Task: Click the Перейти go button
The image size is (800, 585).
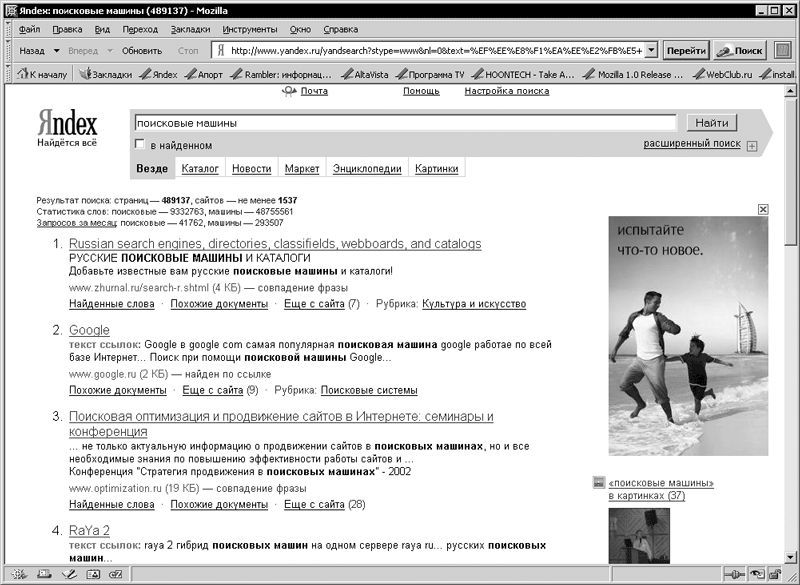Action: pos(686,50)
